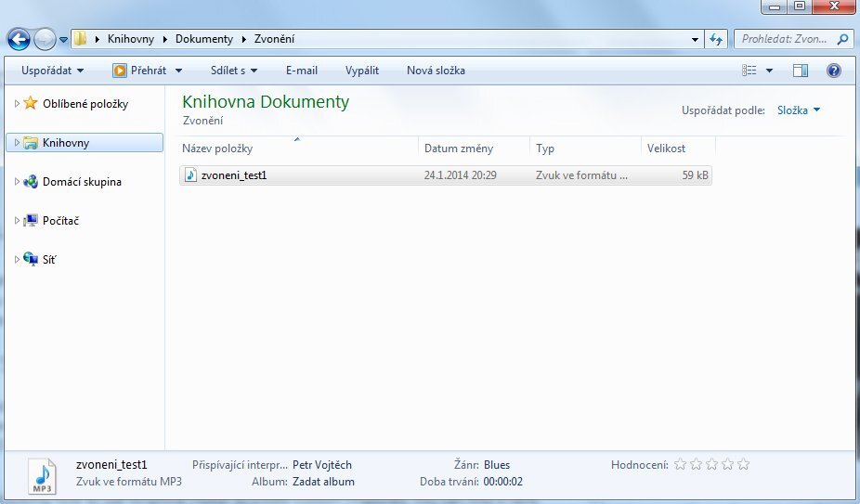Click the date 24.1.2014 20:29 cell
Viewport: 860px width, 504px height.
click(x=460, y=175)
